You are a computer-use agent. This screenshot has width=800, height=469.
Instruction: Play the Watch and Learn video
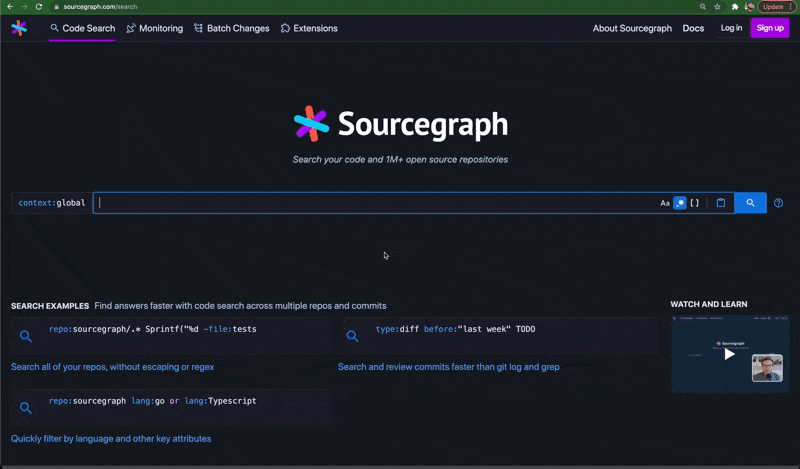(x=730, y=354)
